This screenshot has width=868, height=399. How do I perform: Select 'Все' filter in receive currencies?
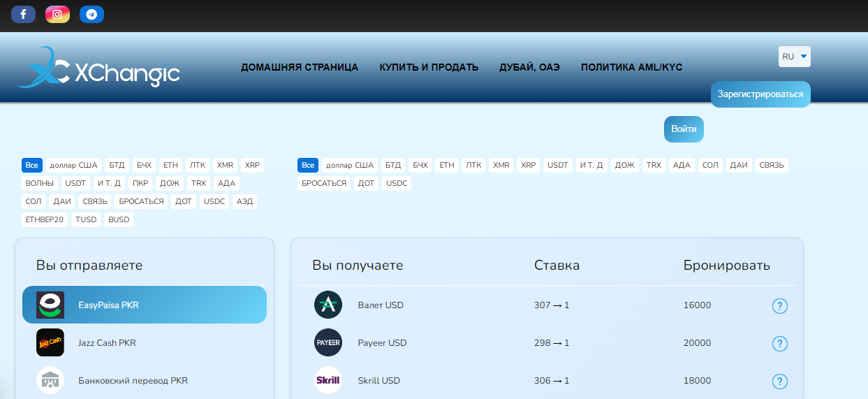click(x=307, y=166)
